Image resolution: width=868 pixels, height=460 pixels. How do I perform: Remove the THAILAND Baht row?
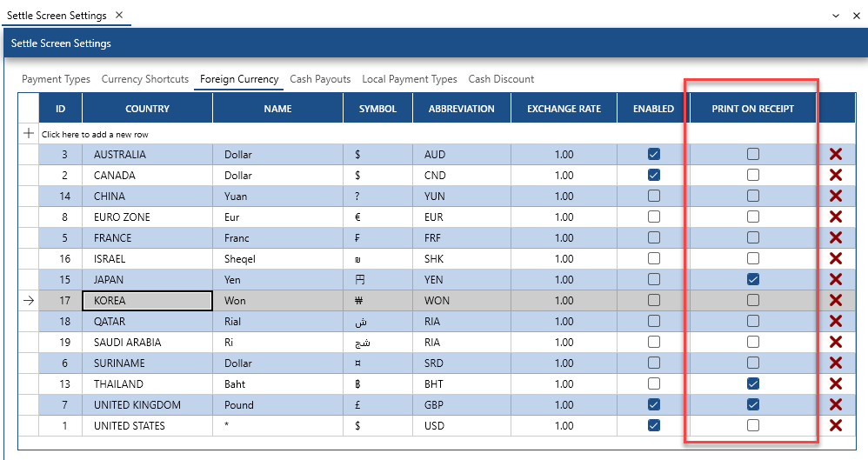click(x=836, y=383)
